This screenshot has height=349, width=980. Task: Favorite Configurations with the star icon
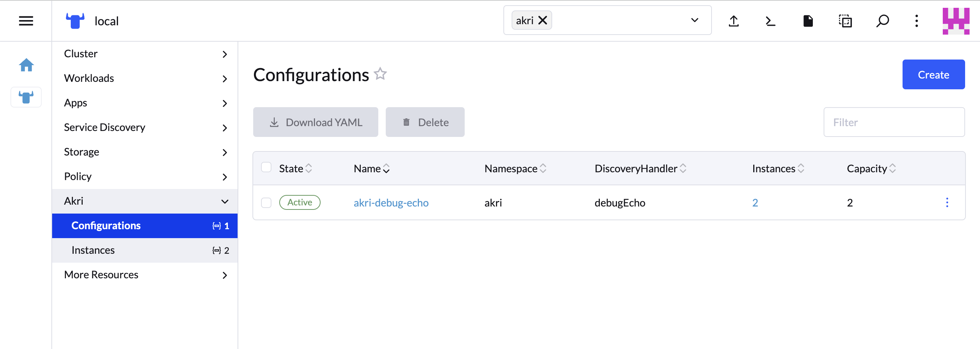(380, 74)
